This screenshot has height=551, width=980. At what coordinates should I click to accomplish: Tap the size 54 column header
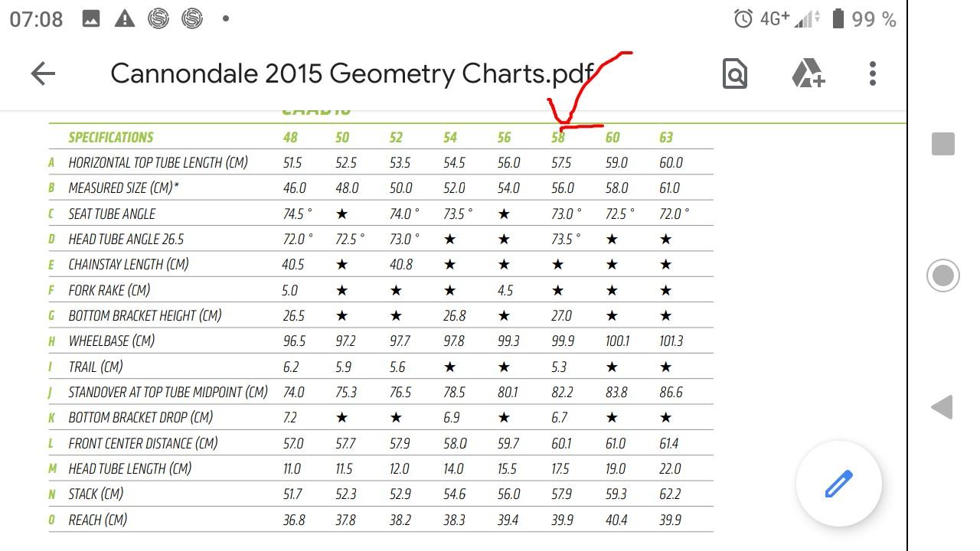pyautogui.click(x=450, y=138)
